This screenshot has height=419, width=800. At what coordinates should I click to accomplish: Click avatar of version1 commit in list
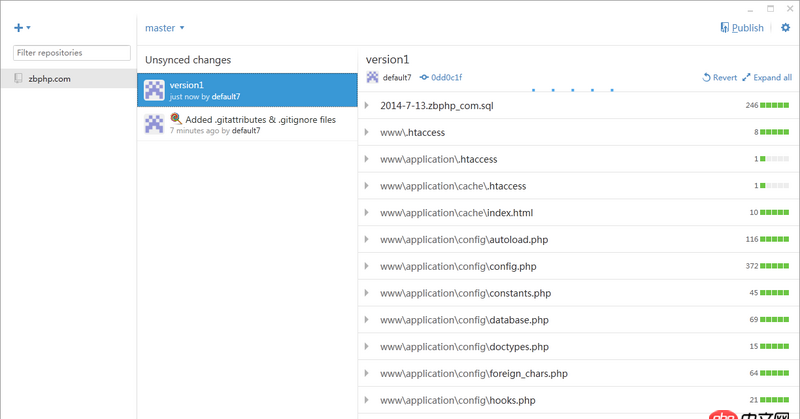coord(154,90)
